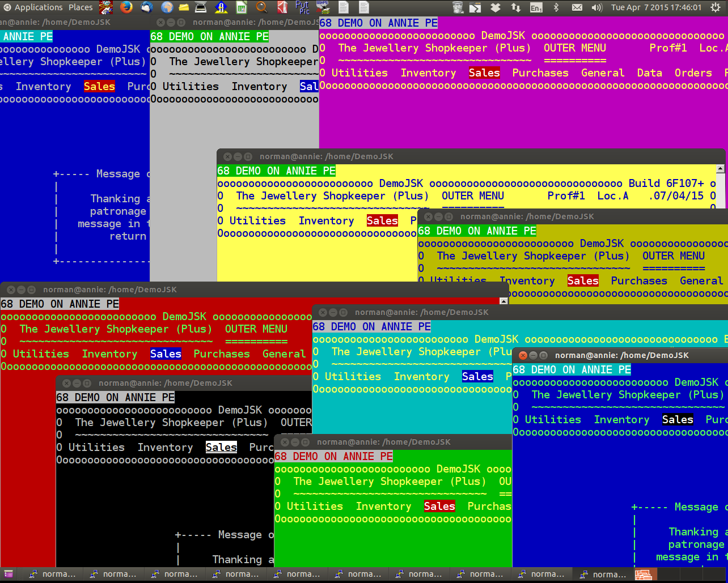Image resolution: width=728 pixels, height=583 pixels.
Task: Click highlighted Sales in the cyan terminal
Action: [478, 376]
